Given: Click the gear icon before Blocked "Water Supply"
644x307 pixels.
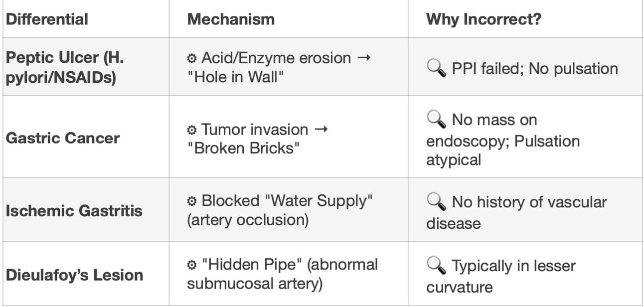Looking at the screenshot, I should click(191, 201).
